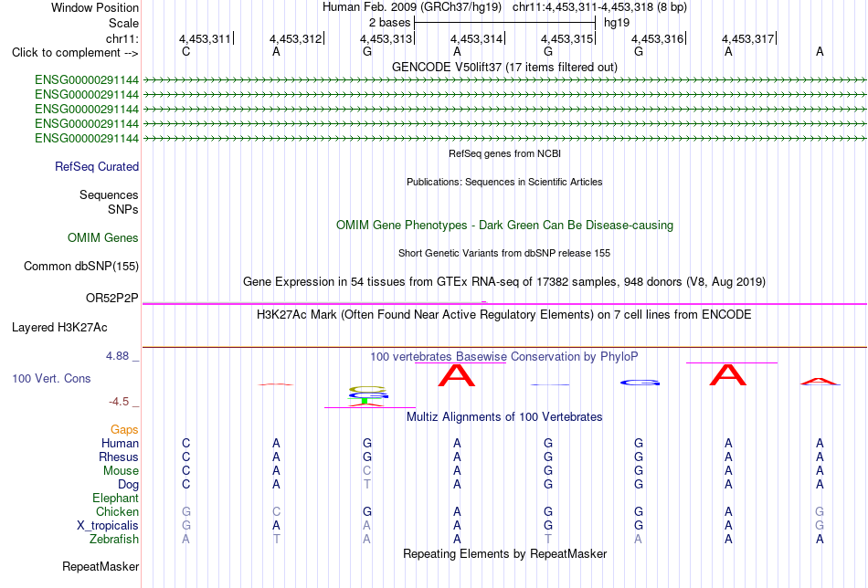
Task: Click the OMIM Gene Phenotypes track title
Action: tap(504, 226)
